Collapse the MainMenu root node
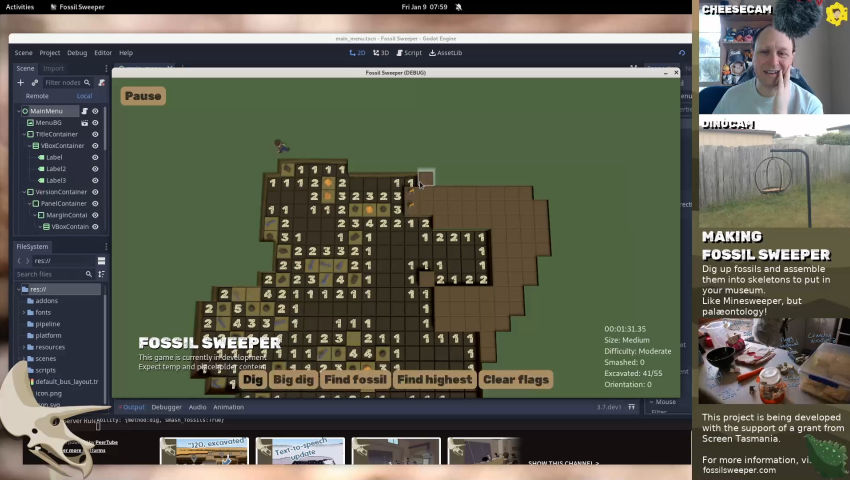Screen dimensions: 850x480 coord(19,111)
